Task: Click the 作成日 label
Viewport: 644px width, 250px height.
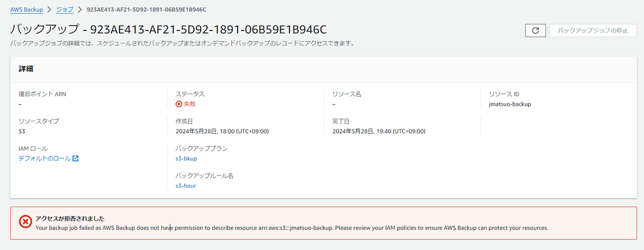Action: tap(184, 121)
